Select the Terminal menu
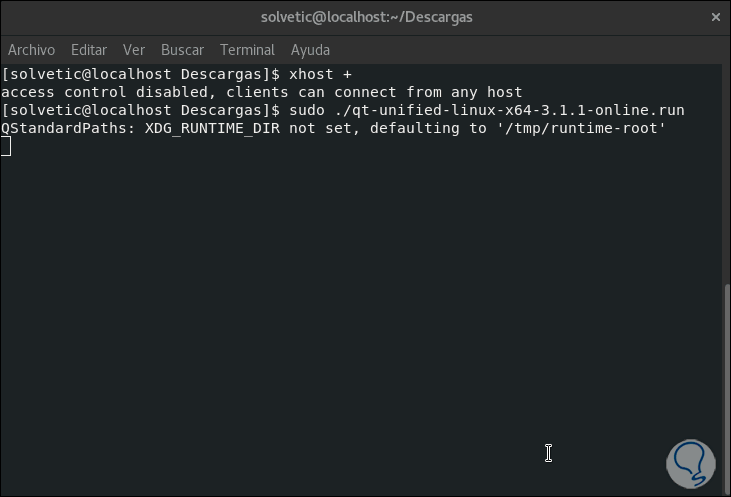The width and height of the screenshot is (731, 497). (x=247, y=50)
